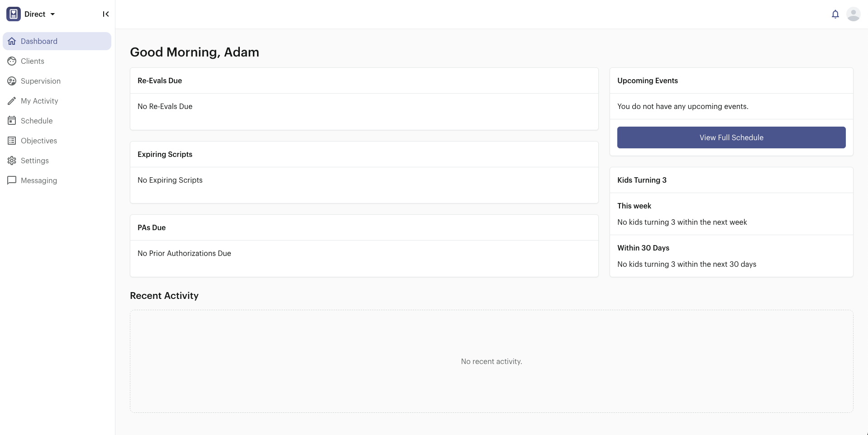
Task: Click the Direct app logo
Action: 14,14
